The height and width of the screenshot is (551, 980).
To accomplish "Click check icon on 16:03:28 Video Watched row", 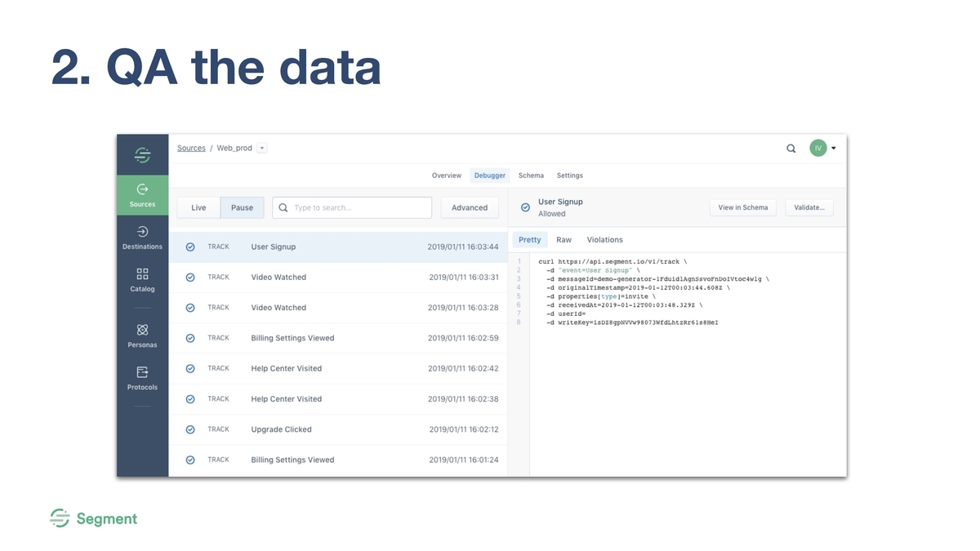I will [190, 308].
